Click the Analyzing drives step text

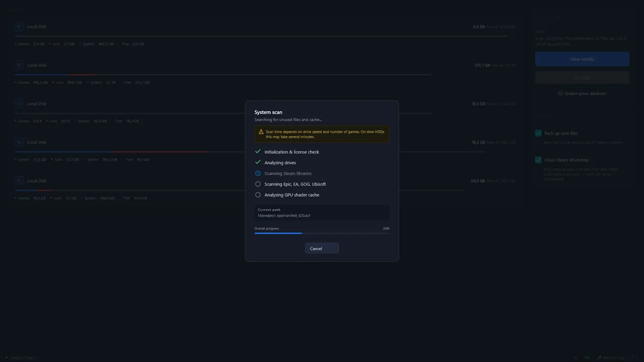click(x=280, y=163)
